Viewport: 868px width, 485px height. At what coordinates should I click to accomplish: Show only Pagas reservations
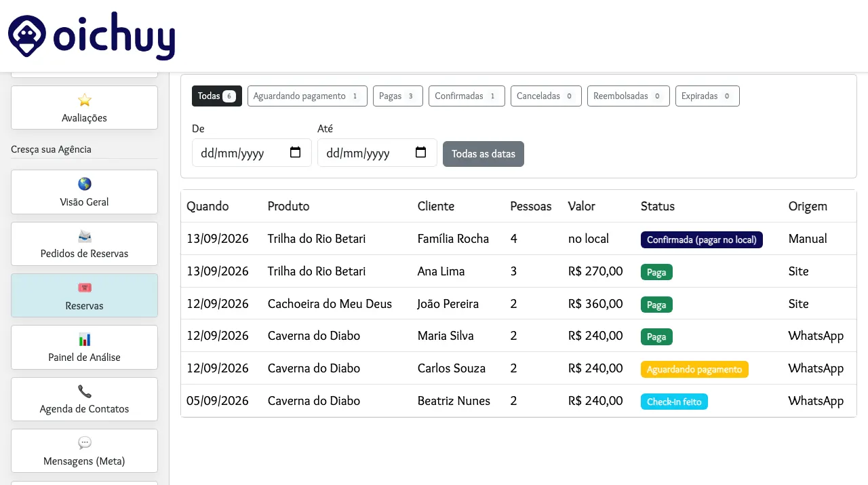click(398, 96)
